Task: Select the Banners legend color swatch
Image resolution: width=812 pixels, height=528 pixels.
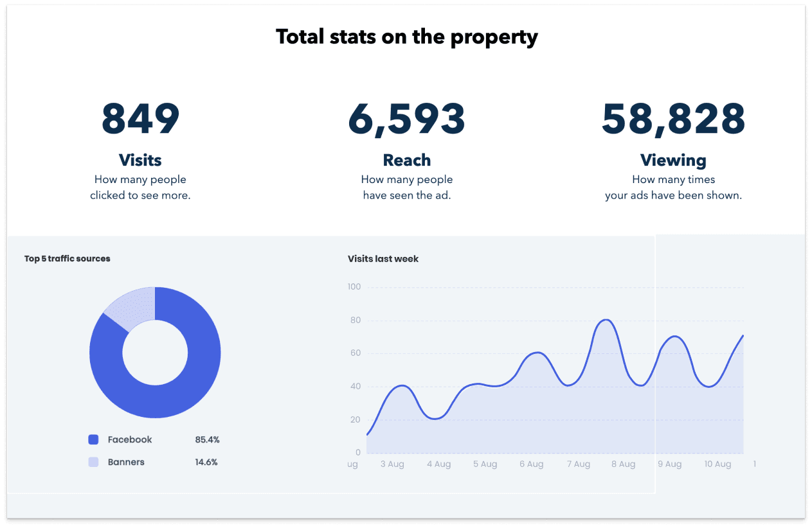Action: (94, 462)
